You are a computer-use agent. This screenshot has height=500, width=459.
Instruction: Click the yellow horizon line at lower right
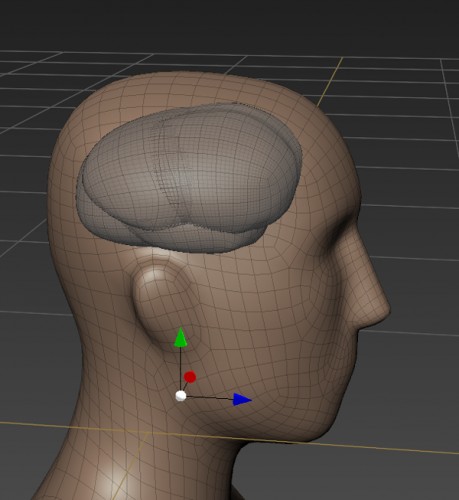(400, 448)
